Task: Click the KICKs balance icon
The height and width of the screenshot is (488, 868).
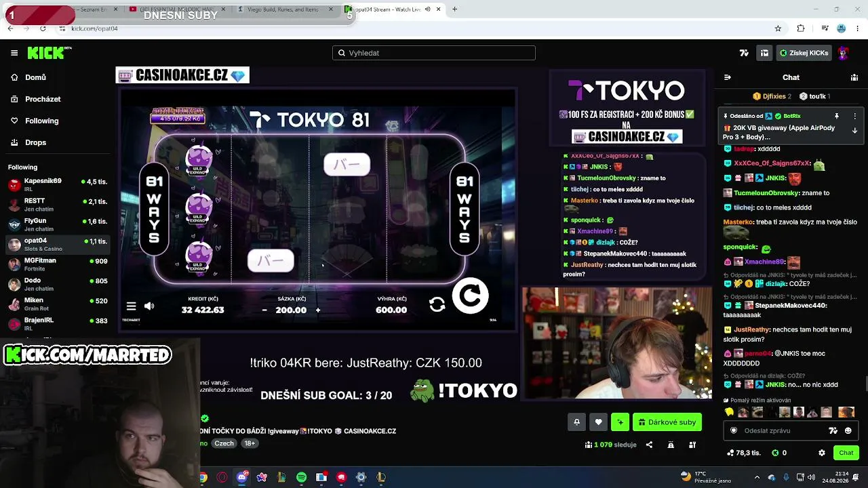Action: pyautogui.click(x=776, y=453)
